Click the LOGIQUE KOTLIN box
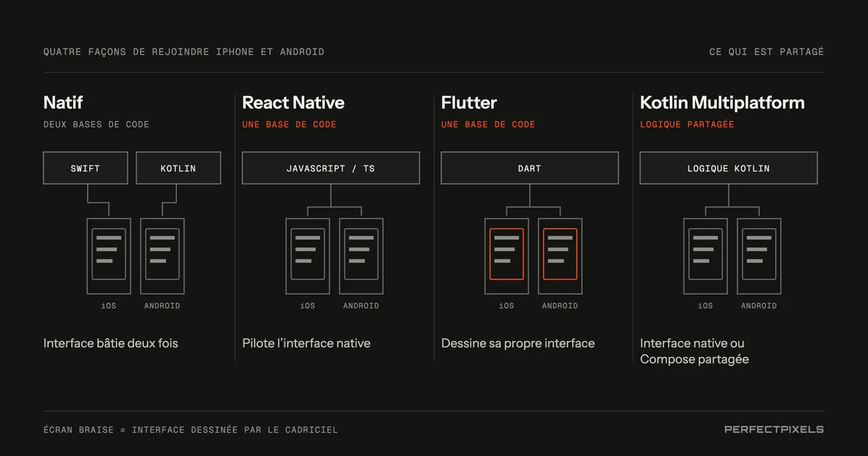868x456 pixels. pos(728,168)
